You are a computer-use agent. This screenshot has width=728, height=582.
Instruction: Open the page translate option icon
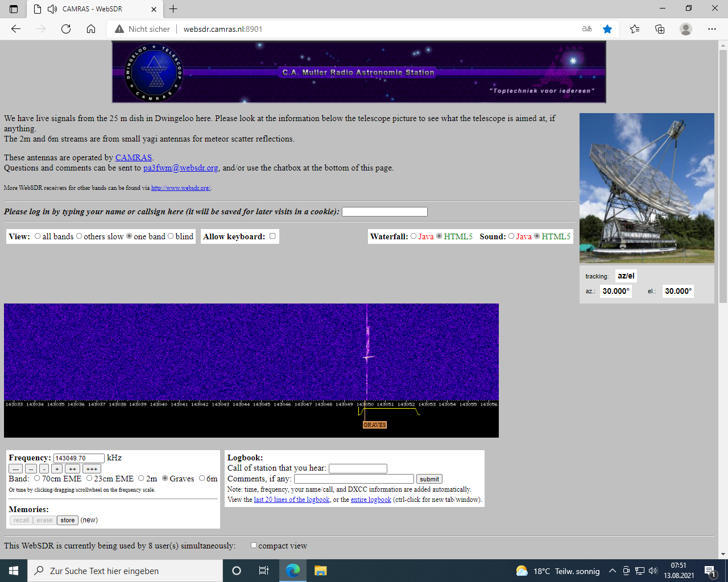587,29
